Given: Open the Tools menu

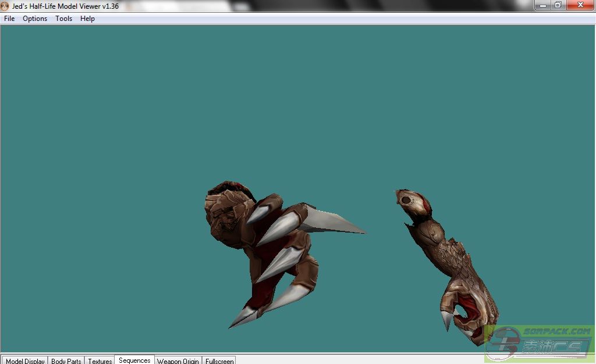Looking at the screenshot, I should (63, 19).
